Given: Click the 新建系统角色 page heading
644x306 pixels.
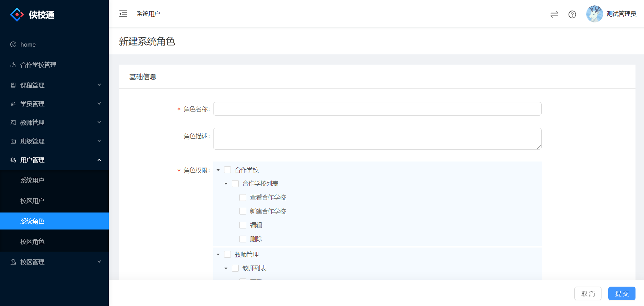Looking at the screenshot, I should pos(147,41).
